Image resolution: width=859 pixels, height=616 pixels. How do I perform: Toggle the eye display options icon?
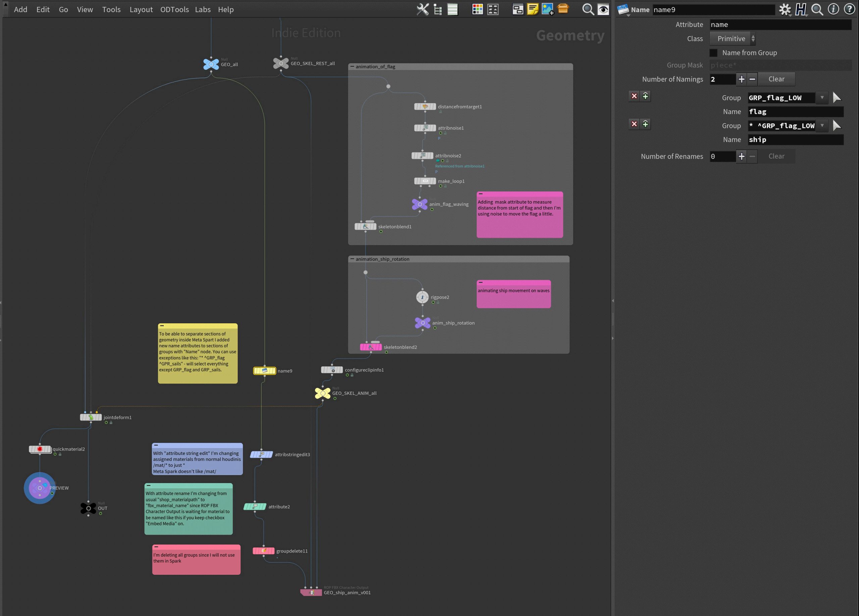(603, 9)
